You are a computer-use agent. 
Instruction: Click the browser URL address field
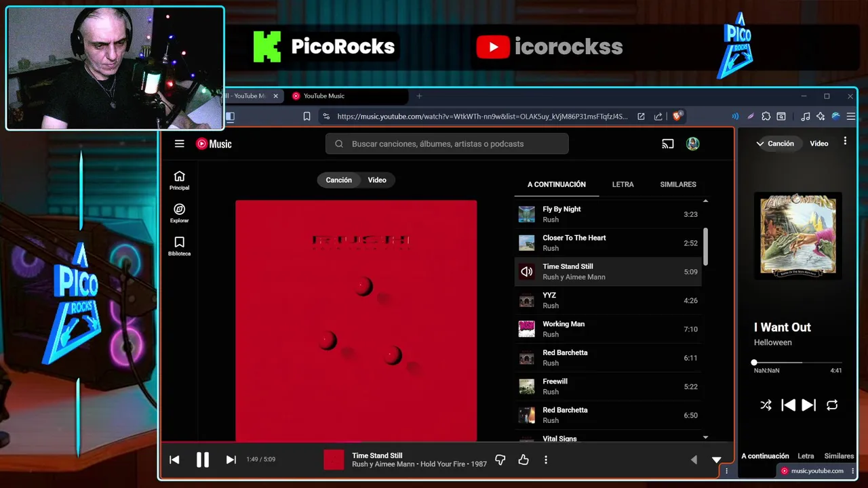(x=482, y=117)
